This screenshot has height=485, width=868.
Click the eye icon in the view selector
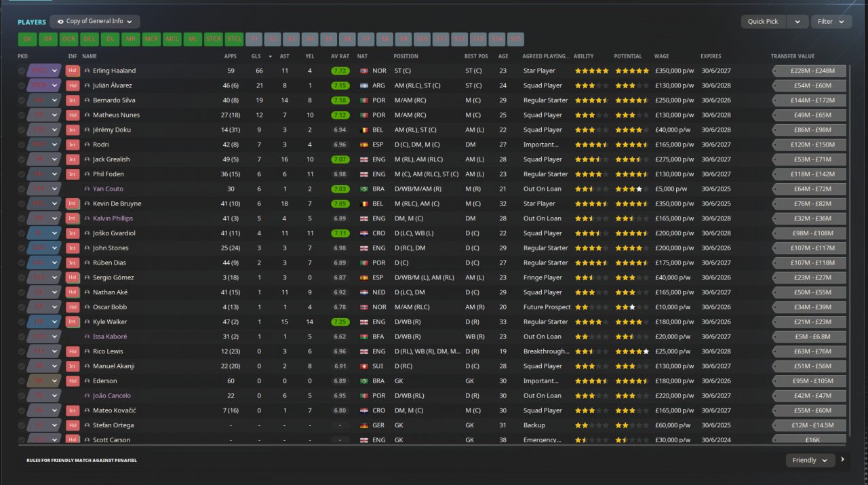[60, 22]
